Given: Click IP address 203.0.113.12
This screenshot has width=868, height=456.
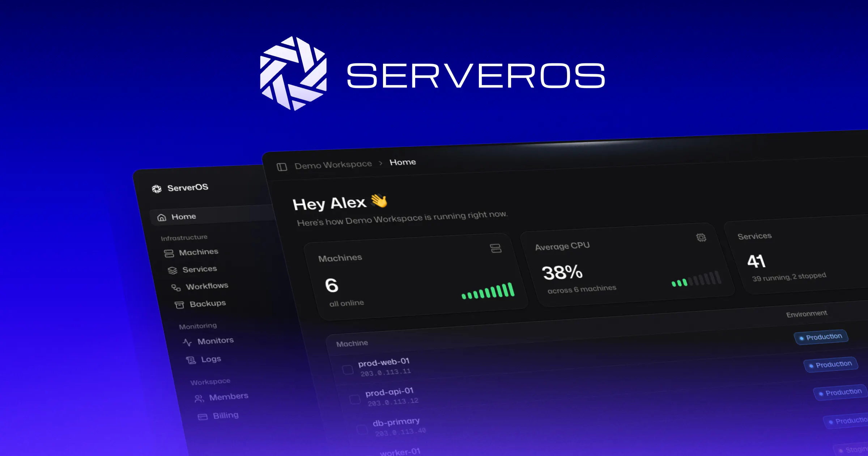Looking at the screenshot, I should click(x=393, y=402).
